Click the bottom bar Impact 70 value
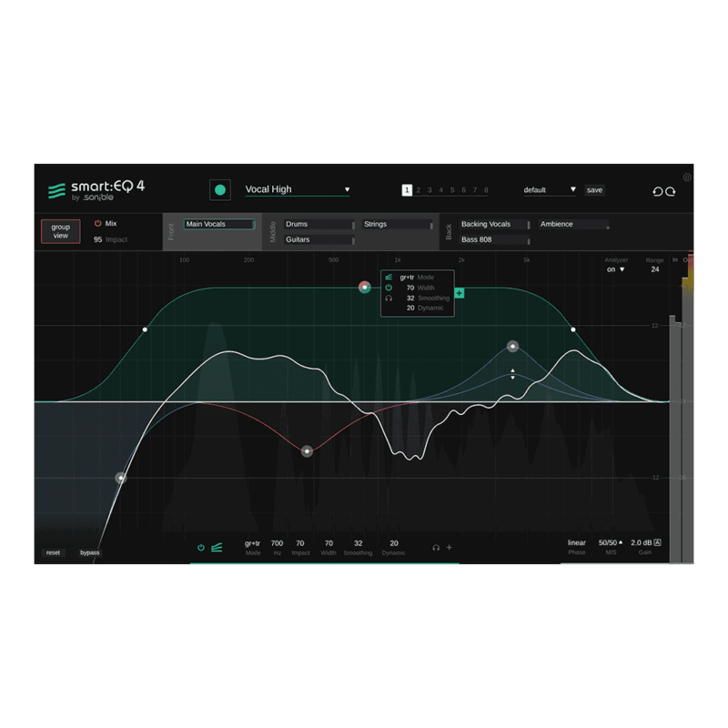This screenshot has height=728, width=728. (300, 543)
